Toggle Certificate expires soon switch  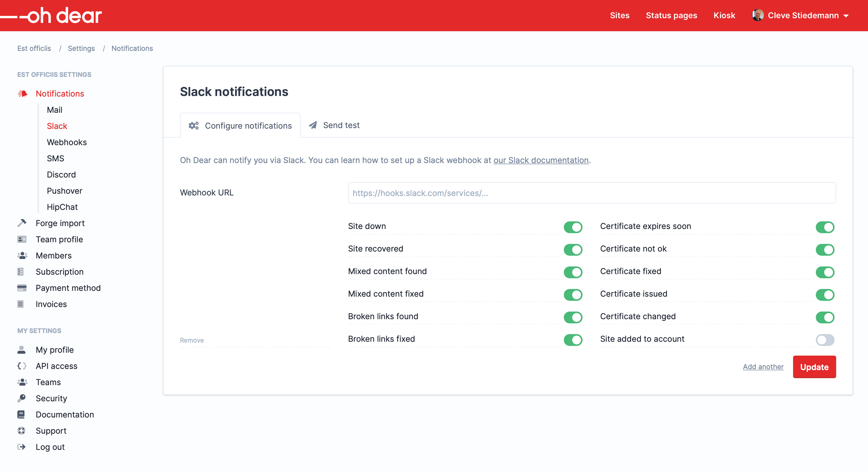click(825, 227)
